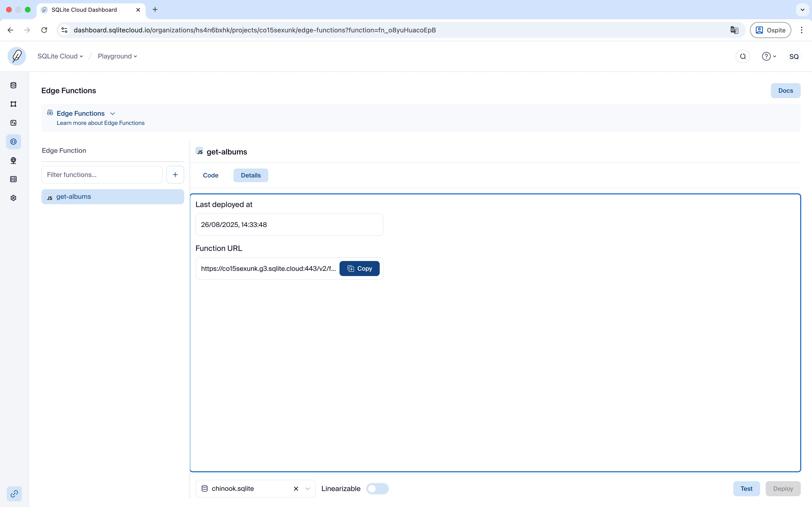Open the Logs list sidebar icon

(13, 179)
